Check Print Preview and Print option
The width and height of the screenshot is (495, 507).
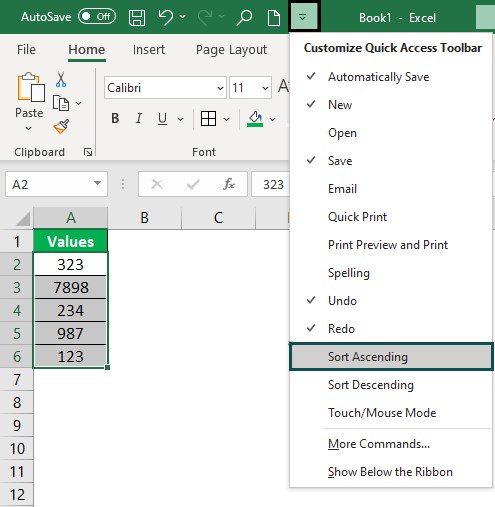point(391,245)
